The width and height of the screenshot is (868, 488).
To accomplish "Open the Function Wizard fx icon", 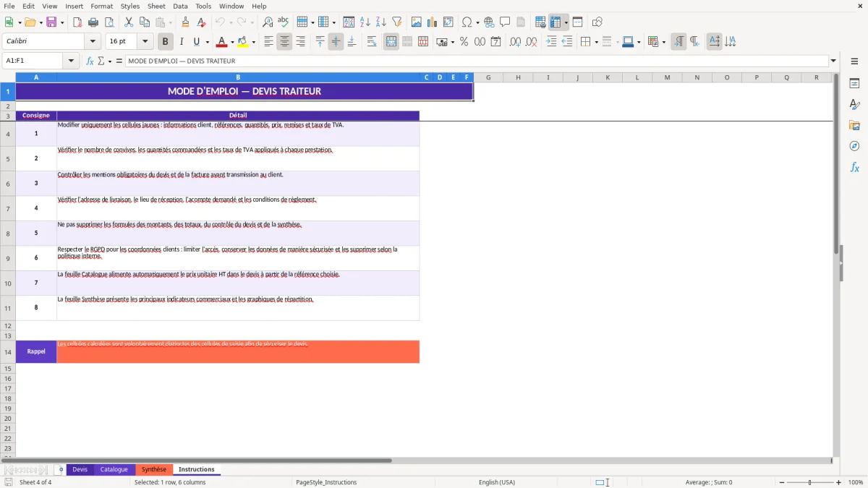I will pos(90,61).
